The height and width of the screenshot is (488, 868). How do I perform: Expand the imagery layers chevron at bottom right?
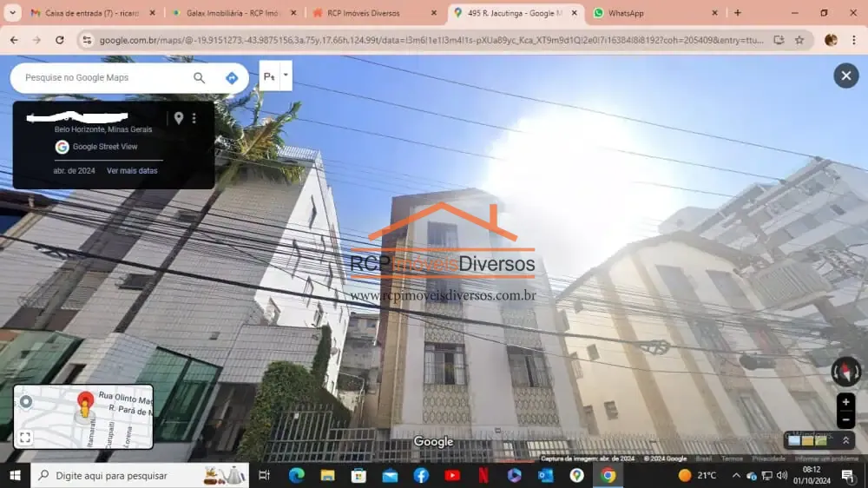[x=845, y=441]
